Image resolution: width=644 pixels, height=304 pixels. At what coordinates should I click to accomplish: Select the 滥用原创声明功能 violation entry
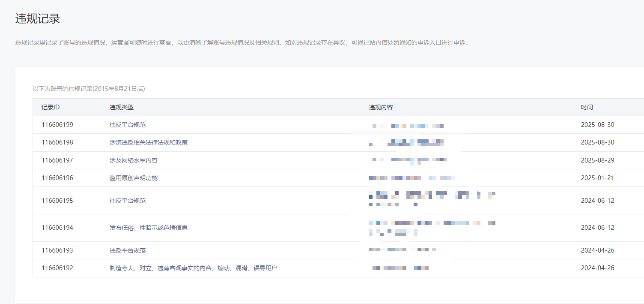click(134, 178)
